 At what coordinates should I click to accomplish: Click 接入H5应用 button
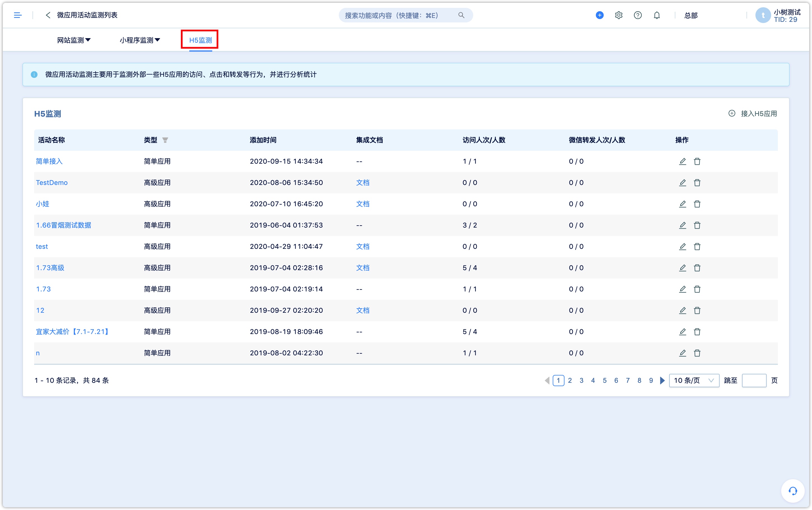click(x=752, y=114)
